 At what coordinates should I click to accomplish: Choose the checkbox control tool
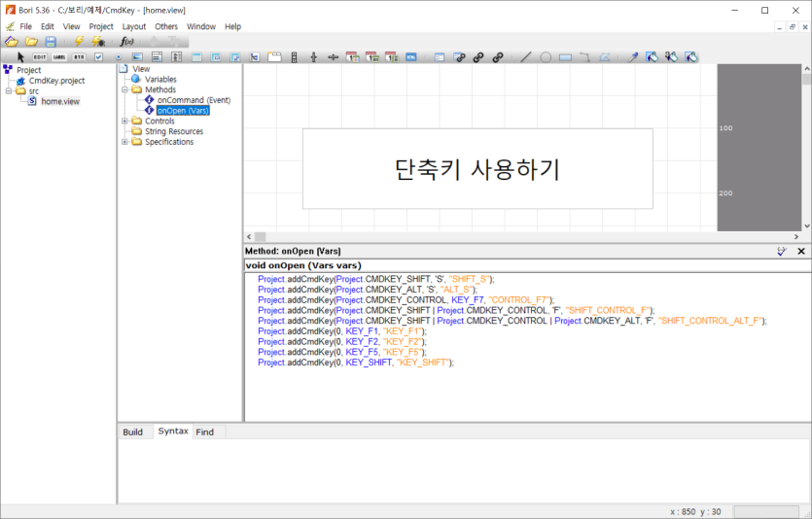pyautogui.click(x=98, y=57)
